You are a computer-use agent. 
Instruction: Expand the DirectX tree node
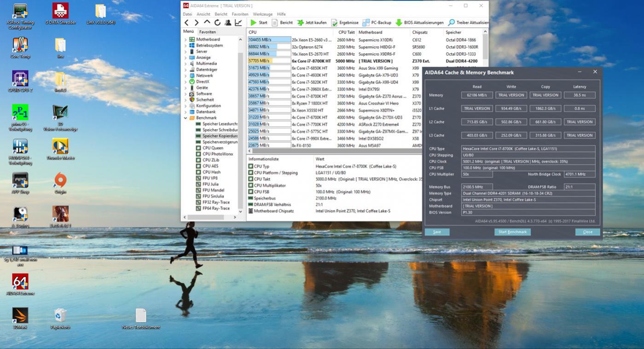tap(186, 81)
